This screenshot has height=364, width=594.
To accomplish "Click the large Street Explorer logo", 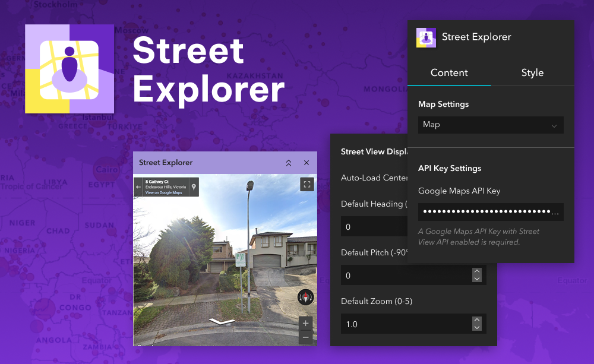I will pos(69,69).
